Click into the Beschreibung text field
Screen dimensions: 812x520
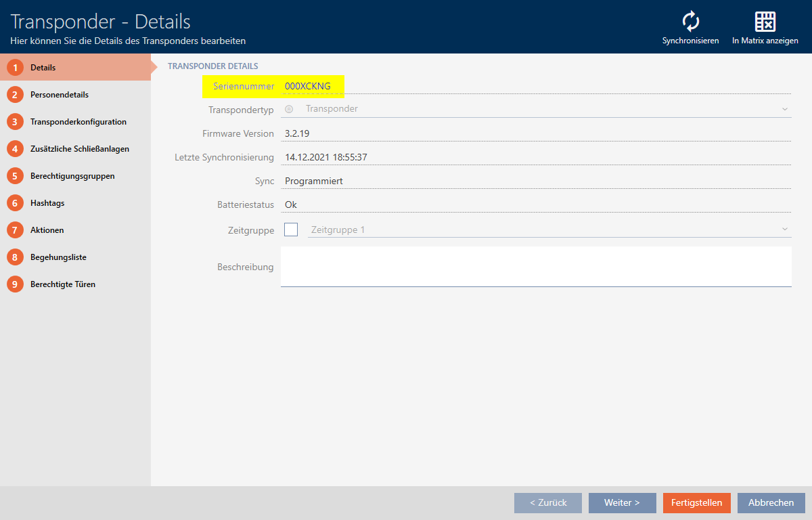click(x=535, y=266)
